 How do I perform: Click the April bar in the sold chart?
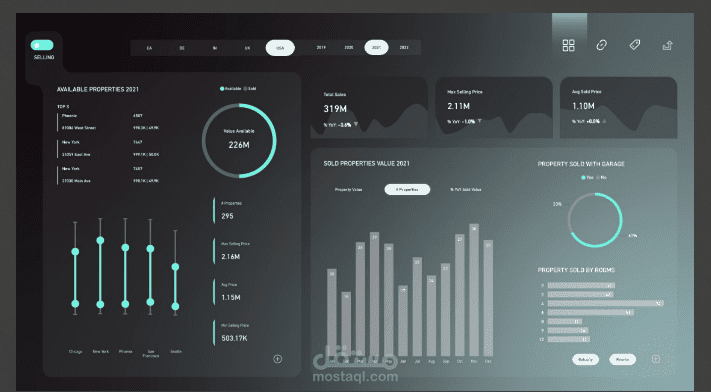click(x=375, y=294)
